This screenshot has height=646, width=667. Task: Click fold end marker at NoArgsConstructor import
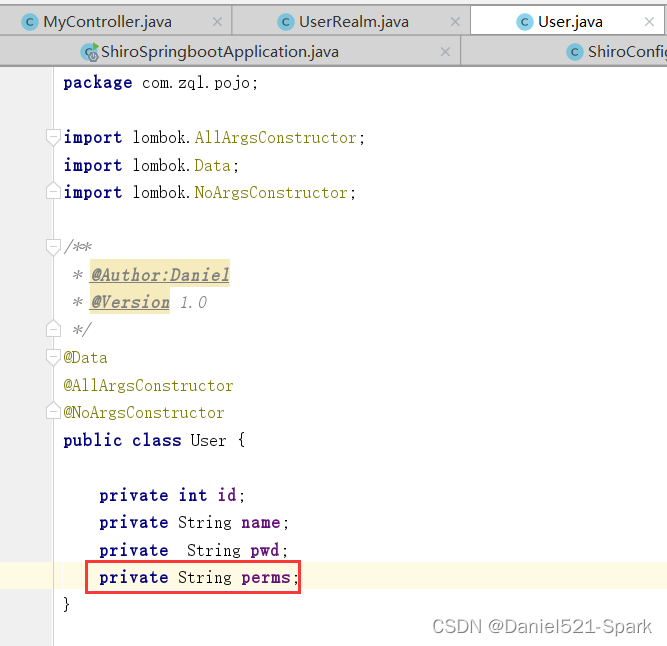(53, 191)
